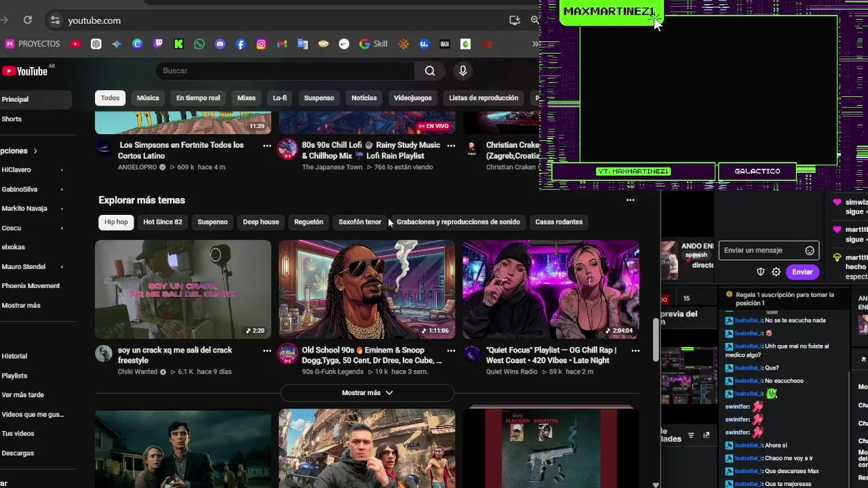Open options menu for 80s 90s Chill Lofi
Image resolution: width=868 pixels, height=488 pixels.
click(451, 146)
